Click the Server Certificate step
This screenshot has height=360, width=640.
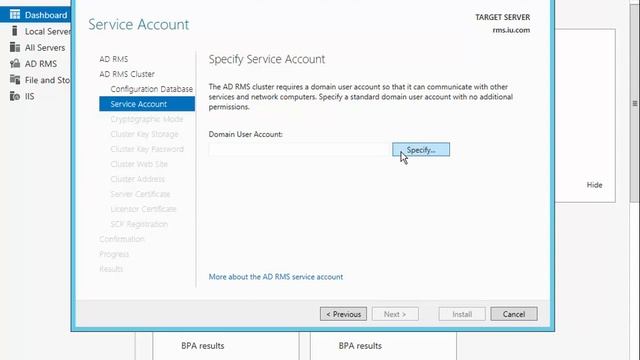[140, 194]
